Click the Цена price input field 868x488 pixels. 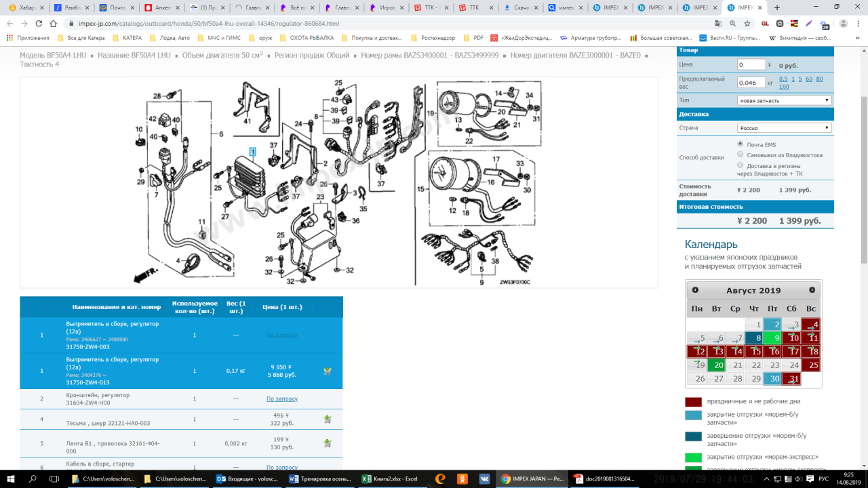(x=751, y=65)
